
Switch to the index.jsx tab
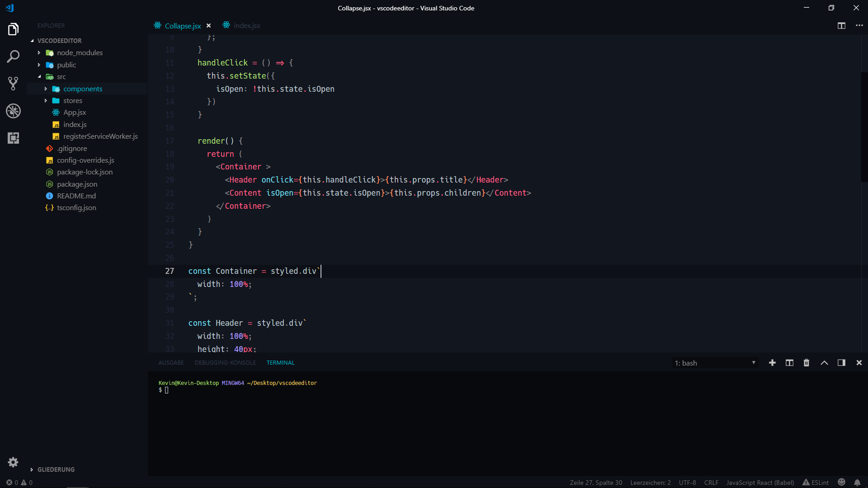(247, 26)
